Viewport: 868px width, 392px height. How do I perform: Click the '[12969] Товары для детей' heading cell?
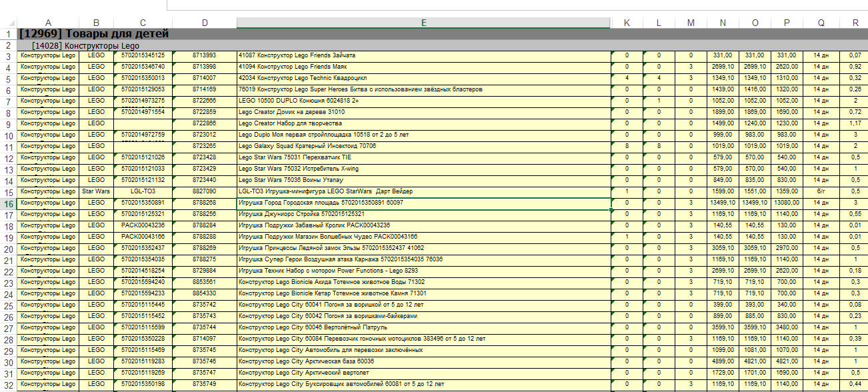tap(93, 33)
